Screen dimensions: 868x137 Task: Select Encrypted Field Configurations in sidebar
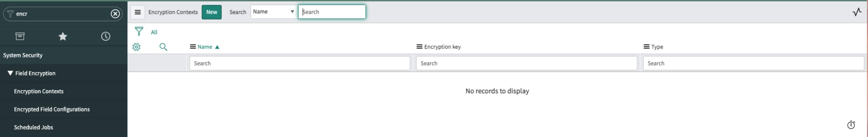tap(52, 109)
